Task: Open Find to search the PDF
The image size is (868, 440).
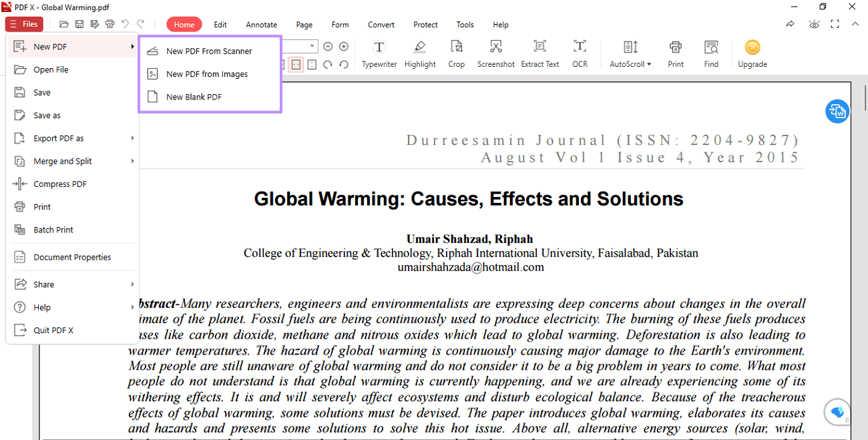Action: click(x=711, y=53)
